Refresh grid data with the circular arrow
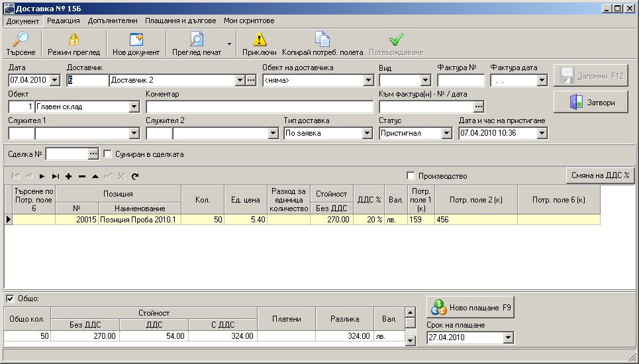The image size is (639, 364). [x=135, y=176]
